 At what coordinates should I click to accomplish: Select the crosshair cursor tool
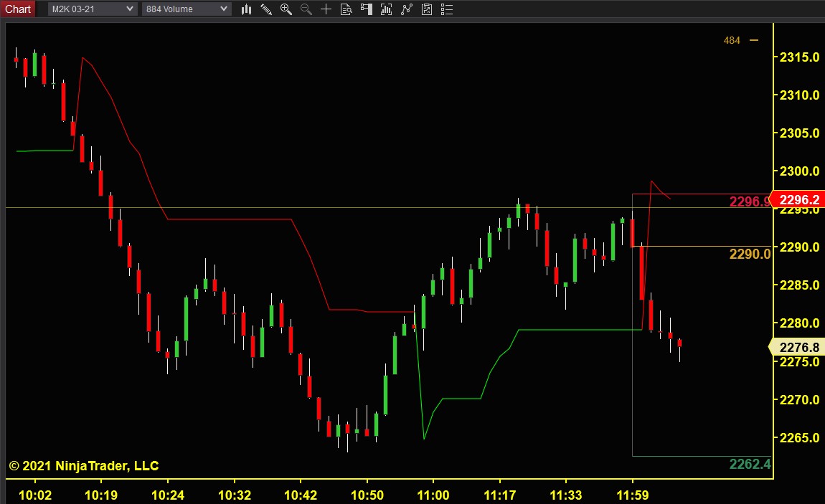326,9
